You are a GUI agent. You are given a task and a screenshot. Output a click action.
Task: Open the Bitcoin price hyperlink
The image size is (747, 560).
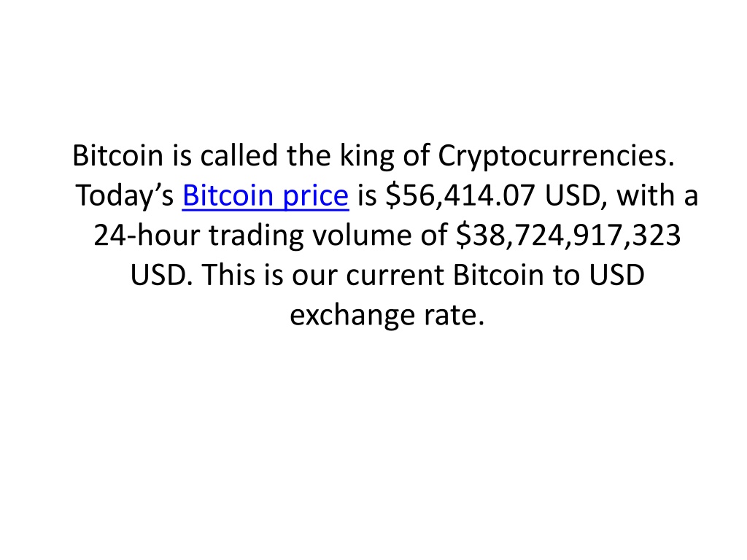tap(266, 195)
